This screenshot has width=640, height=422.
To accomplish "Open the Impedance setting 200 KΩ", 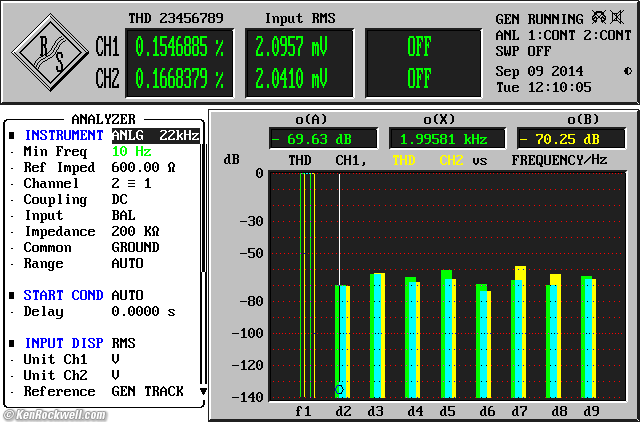I will [x=136, y=231].
